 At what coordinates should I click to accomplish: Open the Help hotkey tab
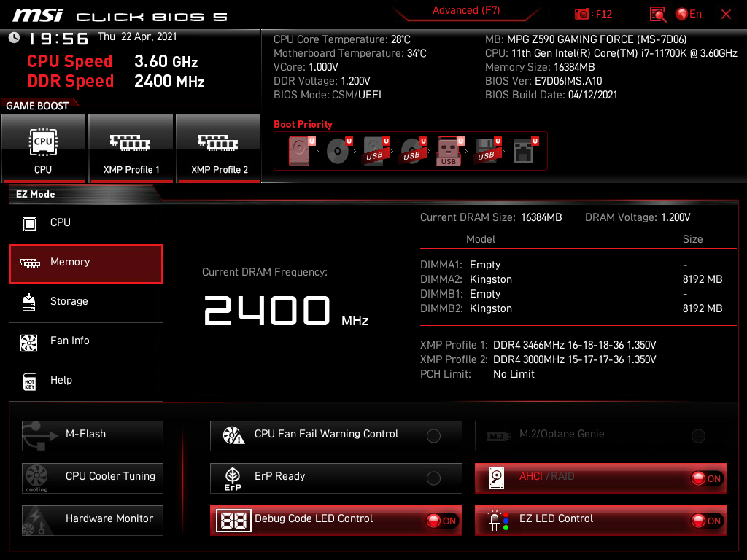click(x=86, y=381)
